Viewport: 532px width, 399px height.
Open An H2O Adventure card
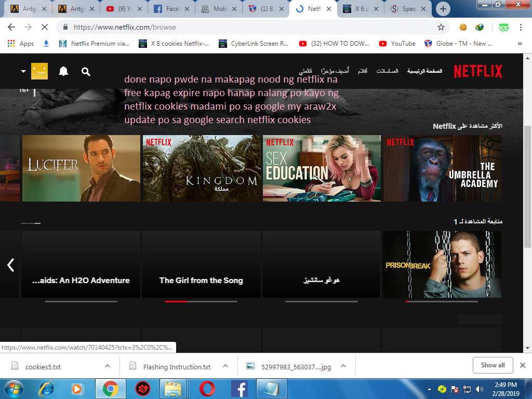(81, 264)
